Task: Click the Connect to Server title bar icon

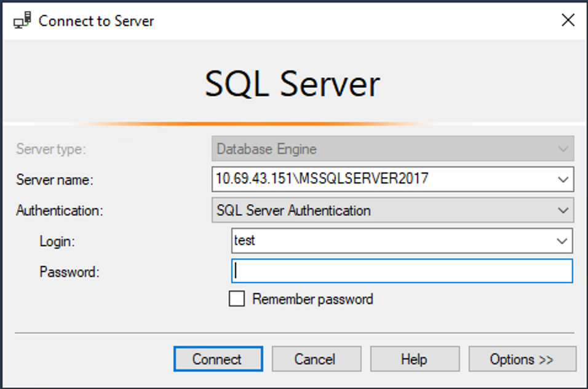Action: 22,21
